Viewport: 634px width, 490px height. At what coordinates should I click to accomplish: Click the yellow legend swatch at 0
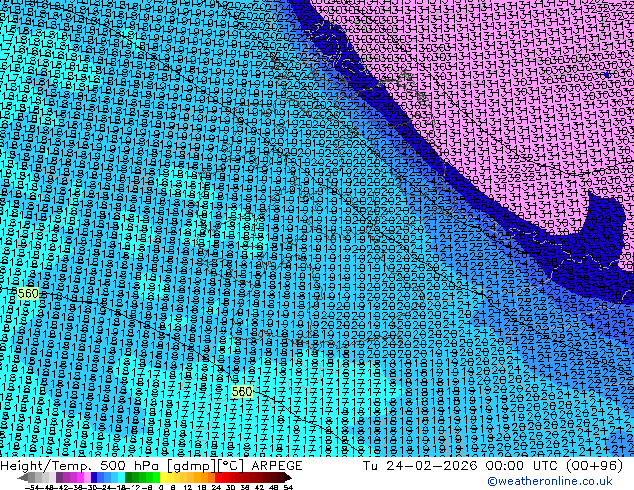tap(163, 477)
